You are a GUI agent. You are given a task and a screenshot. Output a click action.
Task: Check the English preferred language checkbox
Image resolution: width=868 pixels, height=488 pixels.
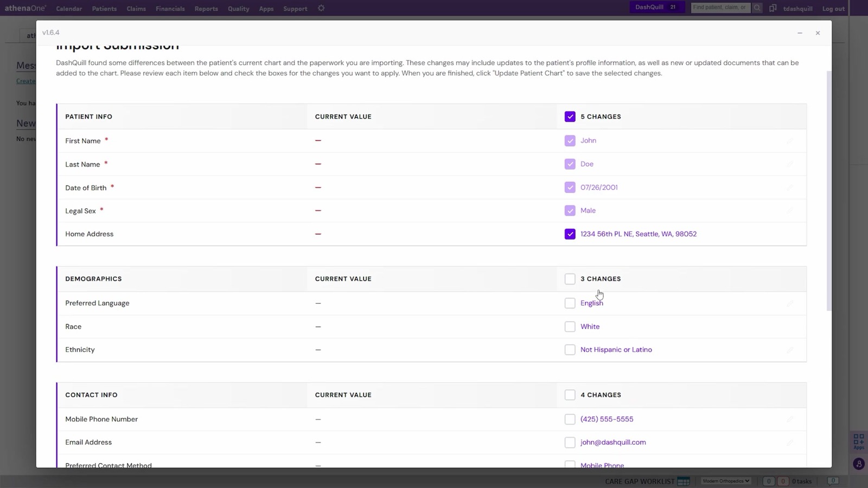570,303
